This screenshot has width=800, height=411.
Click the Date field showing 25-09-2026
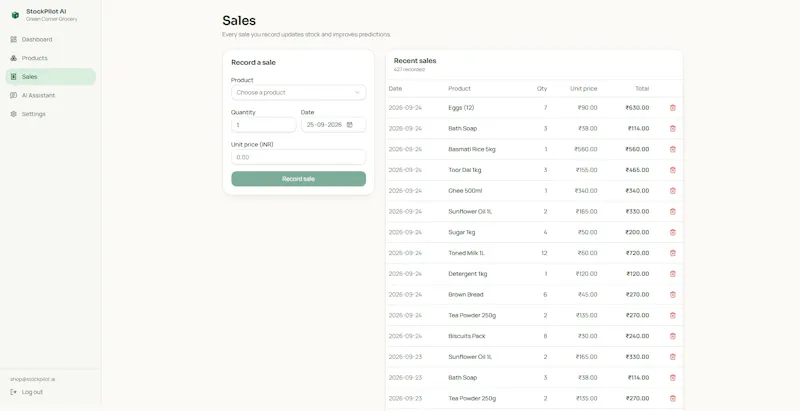tap(333, 125)
